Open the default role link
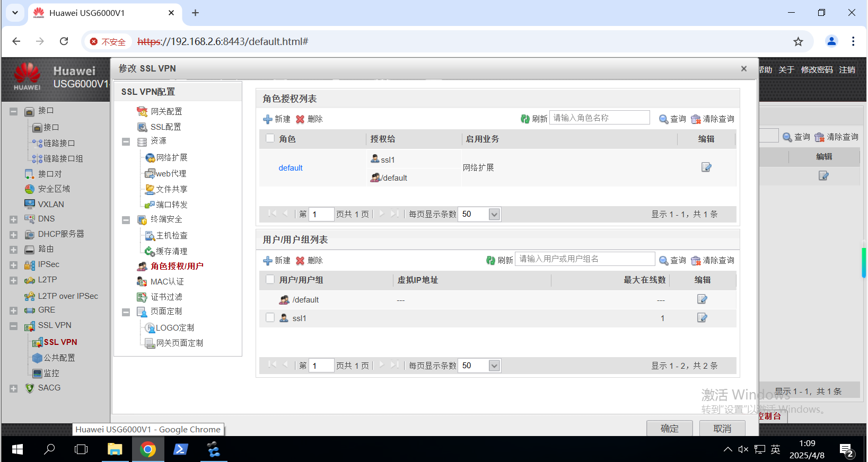 click(291, 168)
